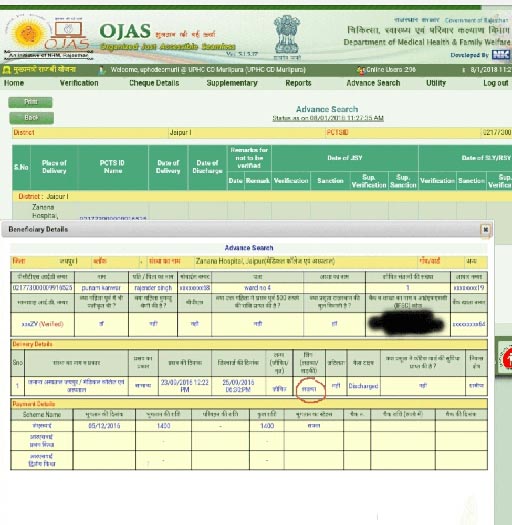The height and width of the screenshot is (525, 512).
Task: Open the Reports menu
Action: 298,83
